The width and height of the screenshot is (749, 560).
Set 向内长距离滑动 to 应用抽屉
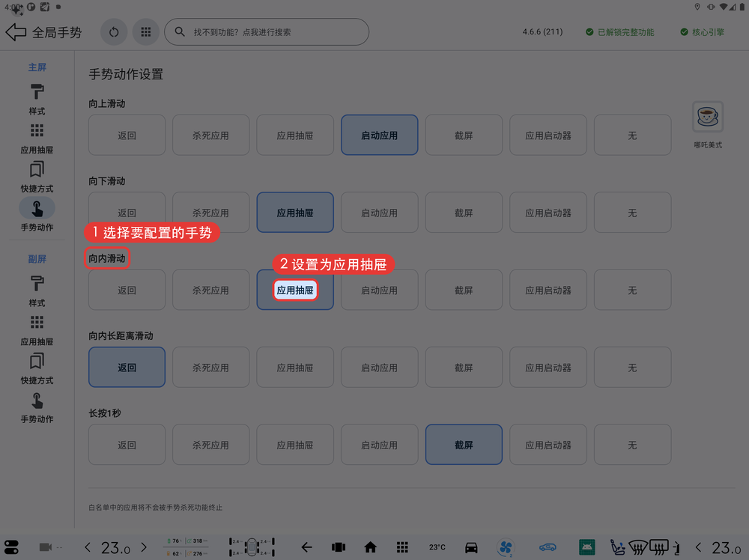[294, 367]
